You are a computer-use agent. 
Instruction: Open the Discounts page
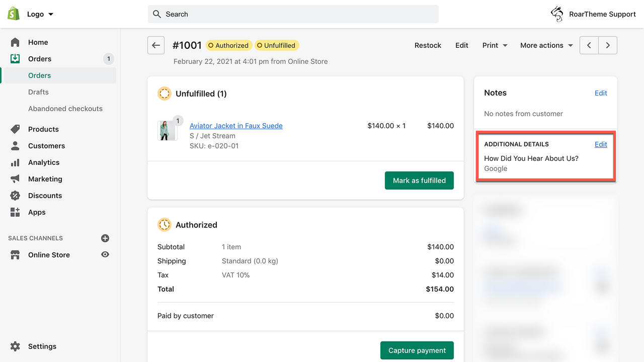click(x=45, y=196)
